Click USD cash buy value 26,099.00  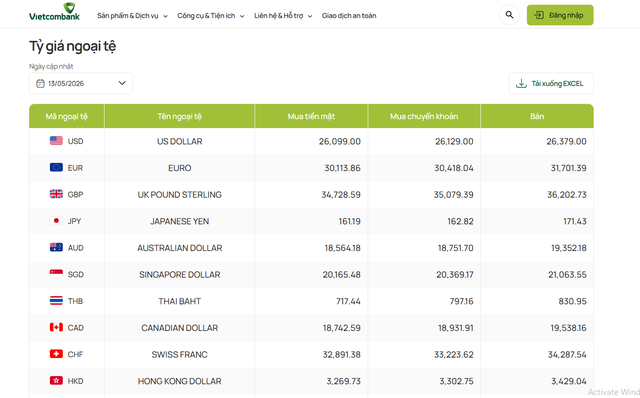340,141
